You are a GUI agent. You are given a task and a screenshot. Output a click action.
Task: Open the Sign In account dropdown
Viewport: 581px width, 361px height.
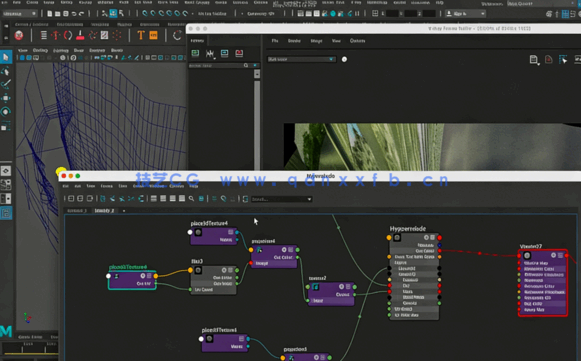[465, 14]
